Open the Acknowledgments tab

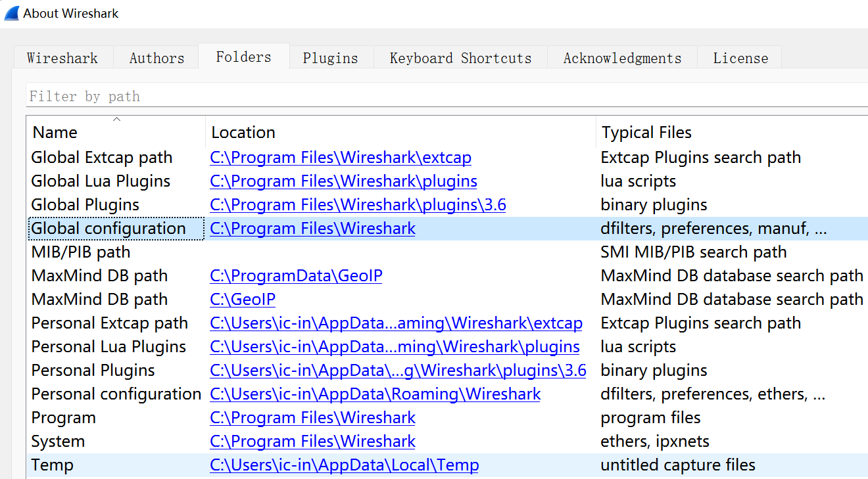click(622, 58)
